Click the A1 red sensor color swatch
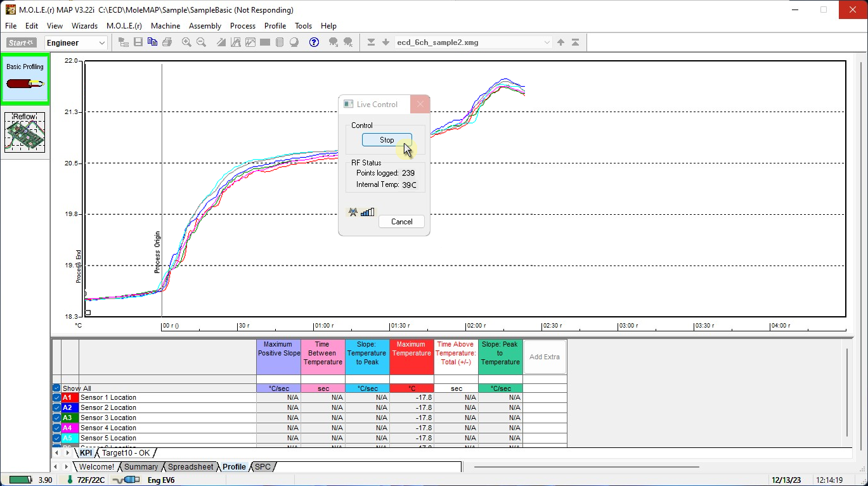Screen dimensions: 868x486 70,398
